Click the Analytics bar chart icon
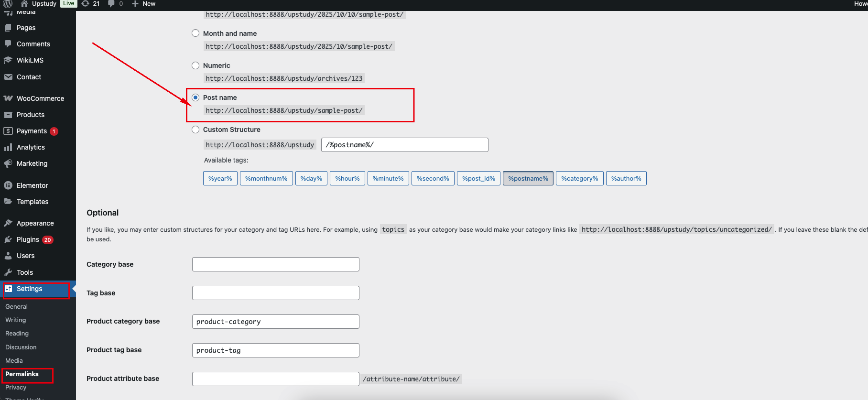The width and height of the screenshot is (868, 400). pos(8,147)
